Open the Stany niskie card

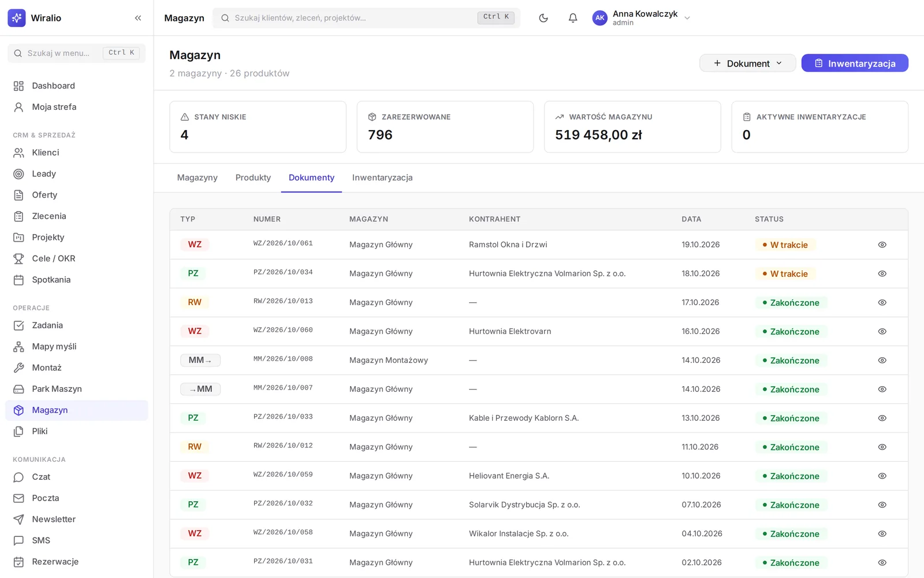258,127
